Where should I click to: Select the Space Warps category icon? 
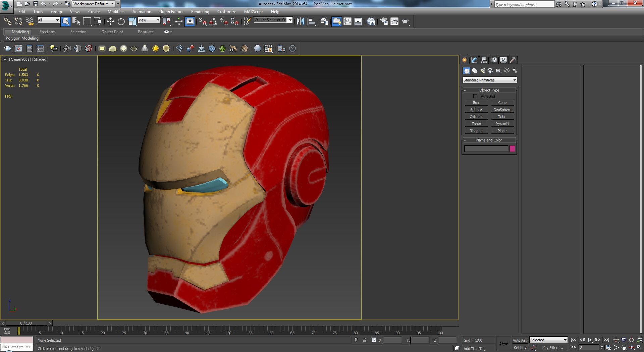pos(507,71)
